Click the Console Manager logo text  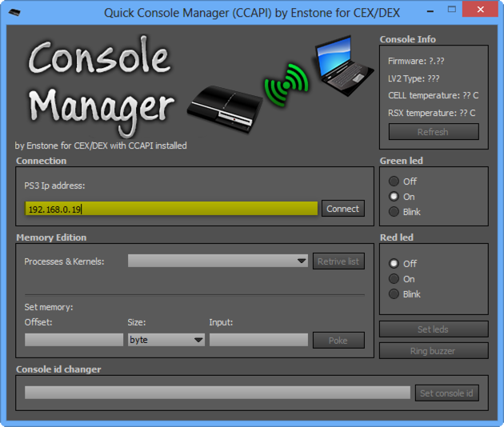pyautogui.click(x=101, y=86)
